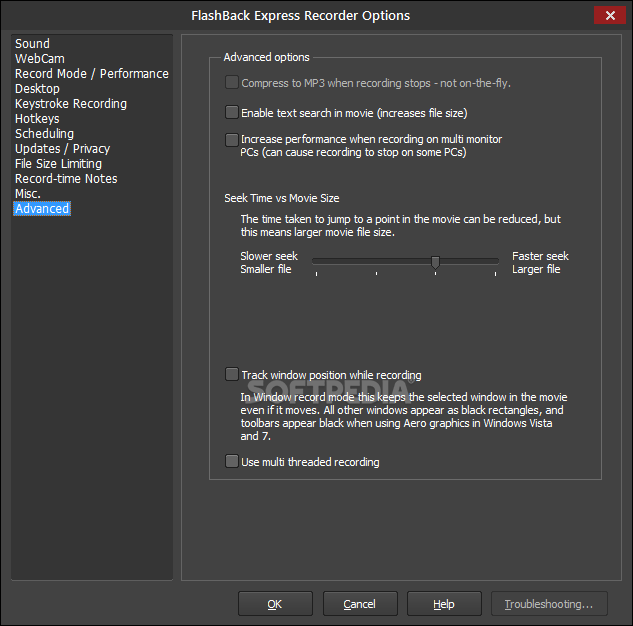
Task: Go to Keystroke Recording options
Action: click(71, 104)
